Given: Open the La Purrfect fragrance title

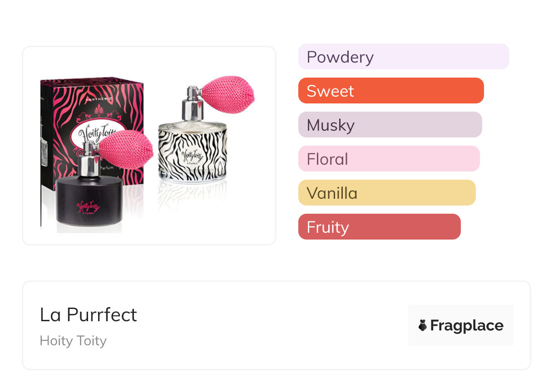Looking at the screenshot, I should [89, 315].
